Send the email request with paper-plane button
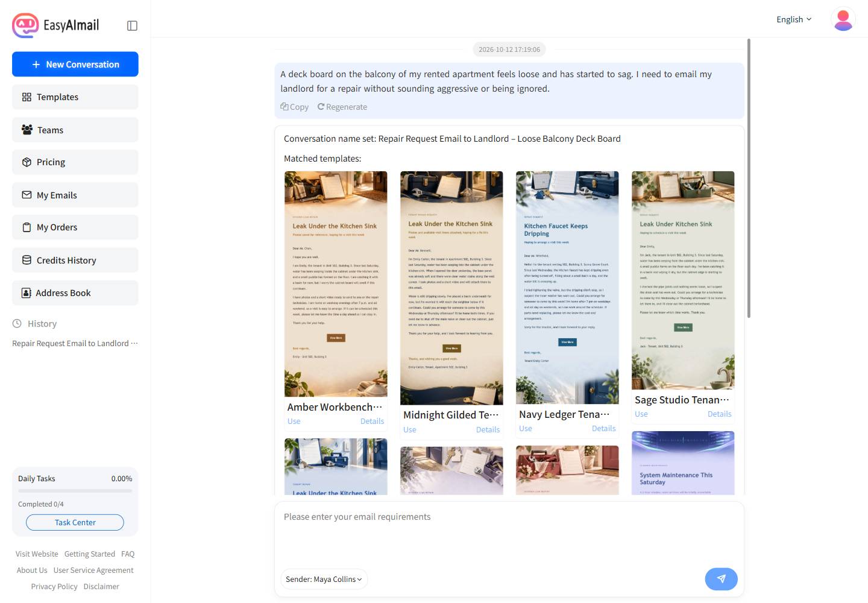Screen dimensions: 868x603 click(721, 579)
